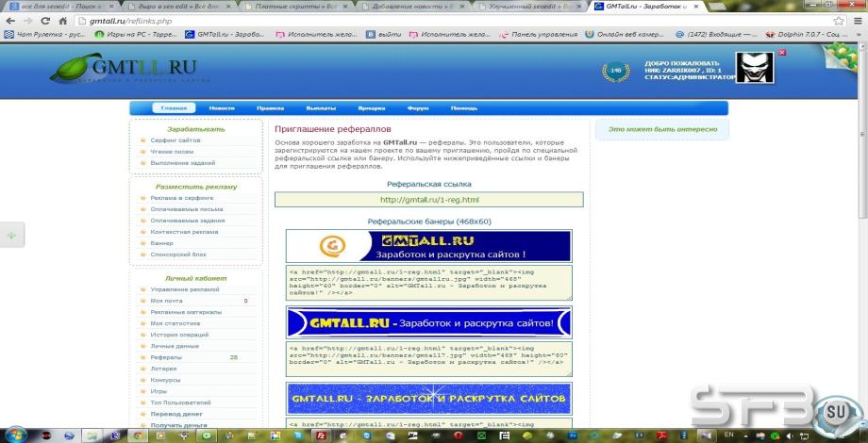Screen dimensions: 868x443
Task: Open 'Личные данные' sidebar link
Action: (x=175, y=346)
